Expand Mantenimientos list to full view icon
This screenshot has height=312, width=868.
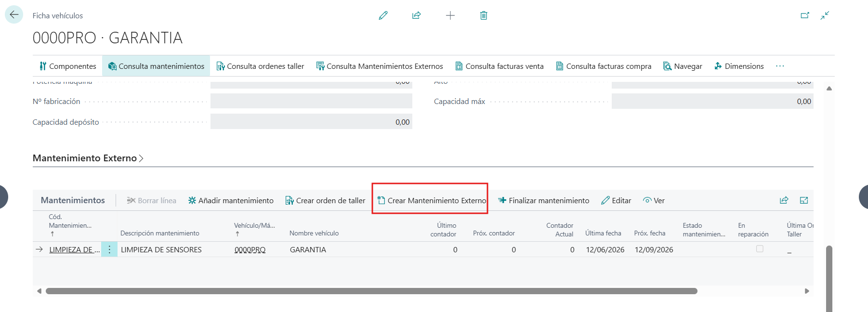click(x=804, y=200)
